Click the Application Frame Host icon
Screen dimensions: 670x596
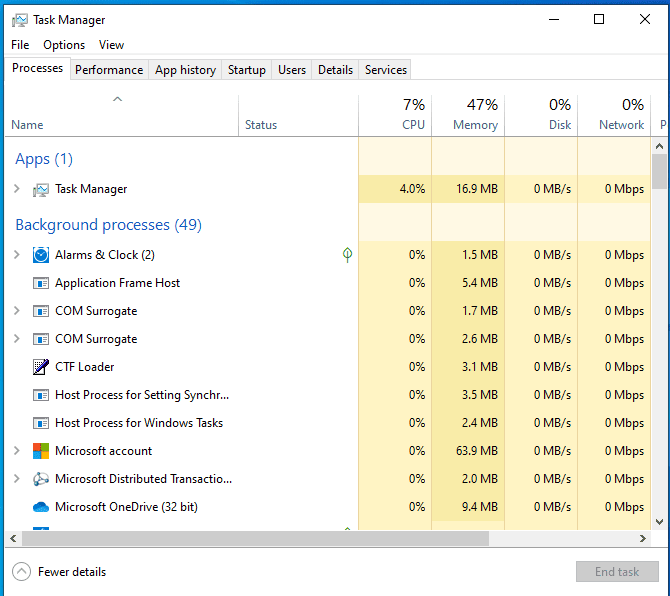41,283
